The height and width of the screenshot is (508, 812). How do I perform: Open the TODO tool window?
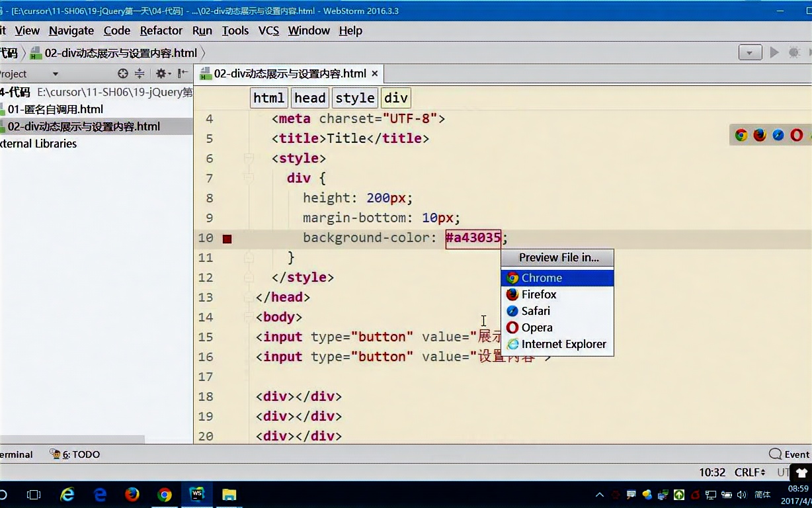(75, 454)
